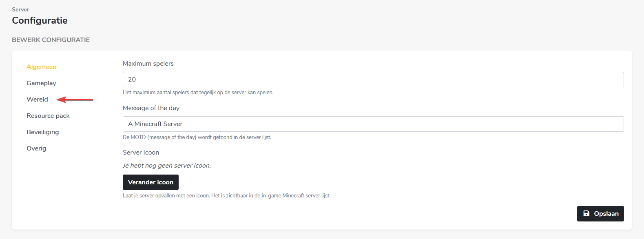Screen dimensions: 644x239
Task: Open the Algemeen settings section
Action: (x=41, y=67)
